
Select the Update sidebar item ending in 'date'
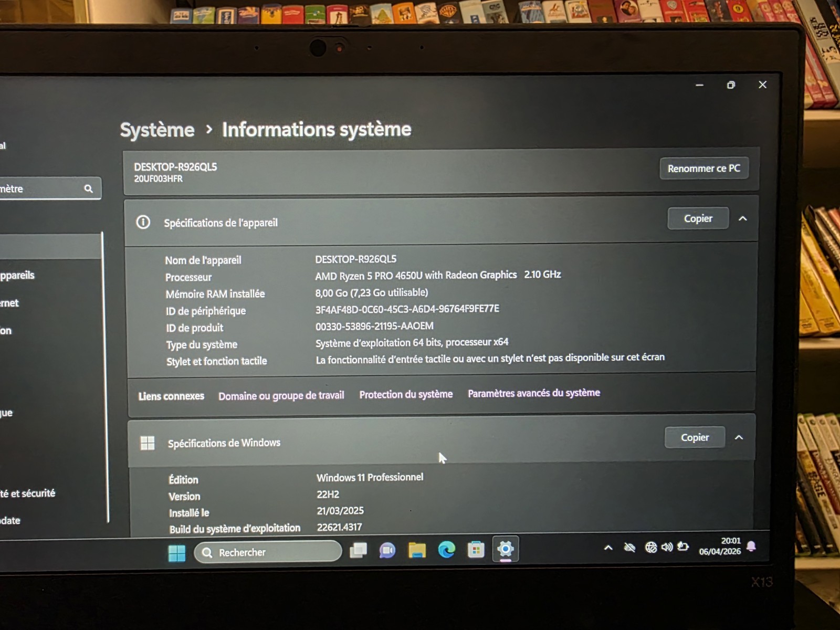pos(10,521)
